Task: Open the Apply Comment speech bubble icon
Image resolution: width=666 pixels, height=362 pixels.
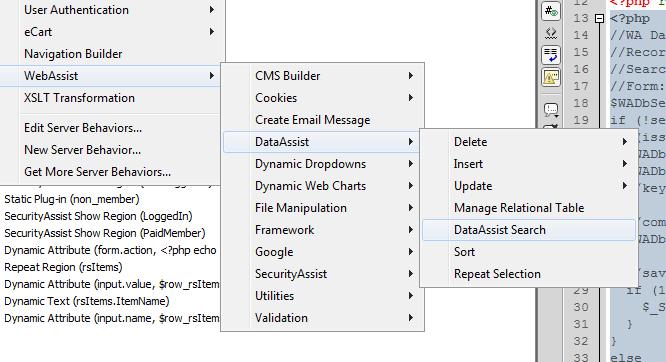Action: point(550,109)
